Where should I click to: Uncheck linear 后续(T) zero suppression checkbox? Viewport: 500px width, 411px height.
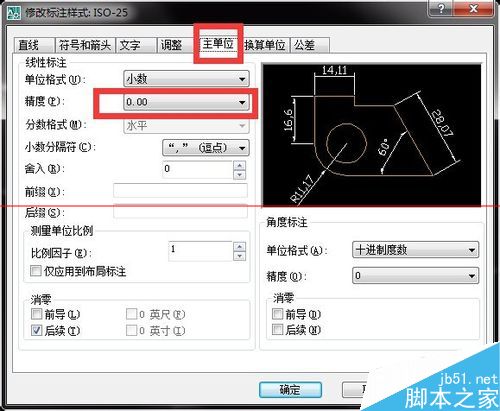click(x=36, y=330)
